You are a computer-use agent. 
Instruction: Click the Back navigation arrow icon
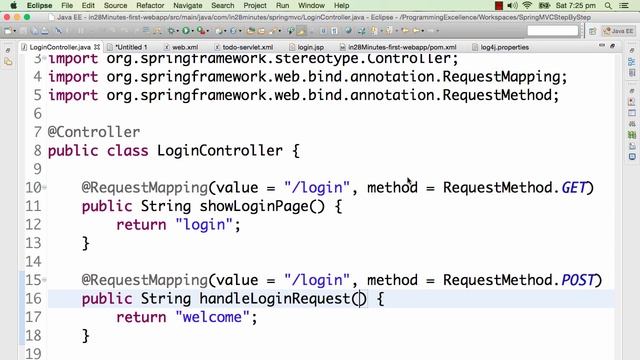point(416,31)
